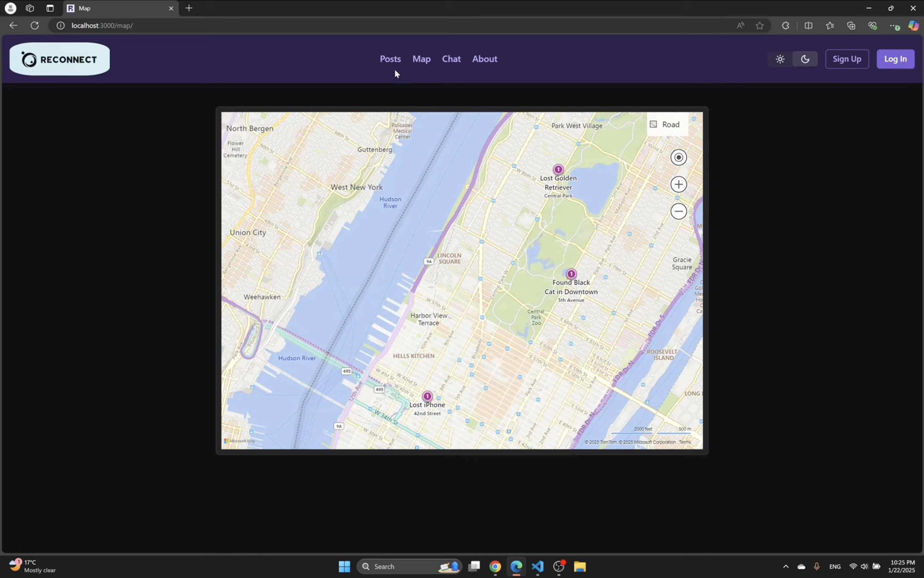This screenshot has width=924, height=578.
Task: Open Visual Studio Code from taskbar
Action: tap(537, 567)
